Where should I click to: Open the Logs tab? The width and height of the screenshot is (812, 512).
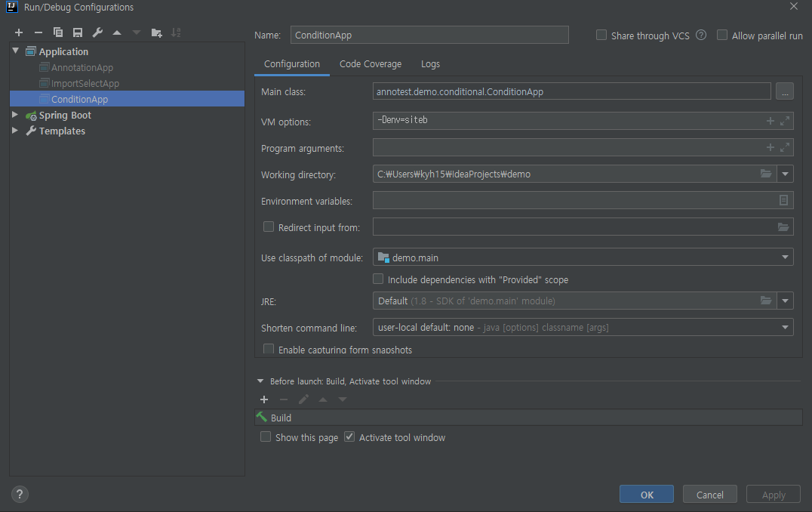pos(430,64)
